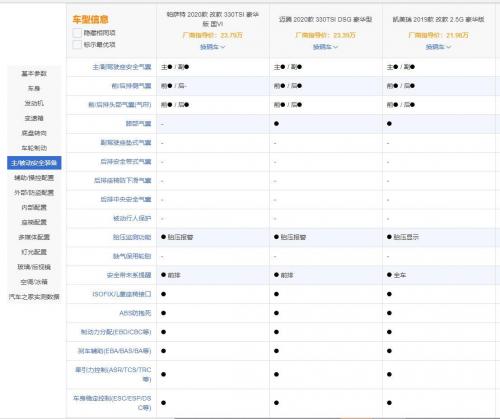Open ISOFIX儿童座椅接口 parameter link
Viewport: 500px width, 419px height.
(122, 294)
